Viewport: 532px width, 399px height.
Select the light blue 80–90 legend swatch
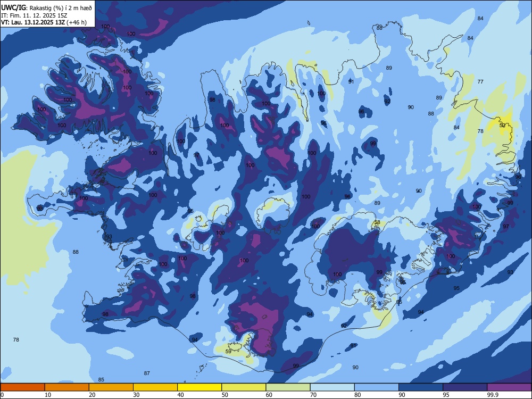click(x=377, y=387)
